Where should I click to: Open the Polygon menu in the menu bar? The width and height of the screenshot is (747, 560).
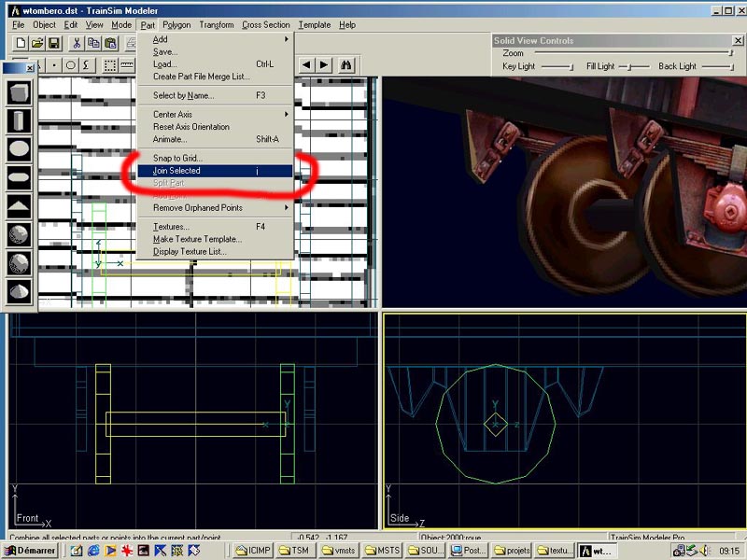176,25
